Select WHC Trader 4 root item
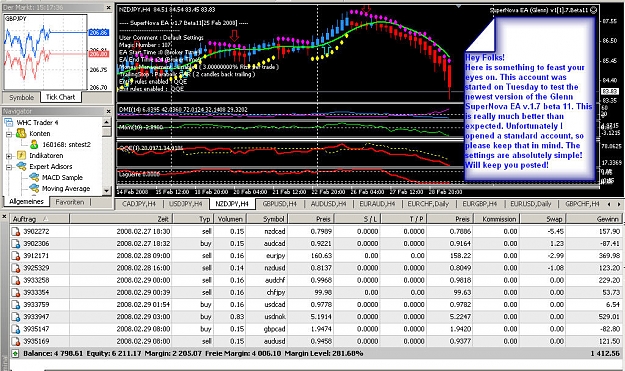This screenshot has width=625, height=371. [37, 123]
